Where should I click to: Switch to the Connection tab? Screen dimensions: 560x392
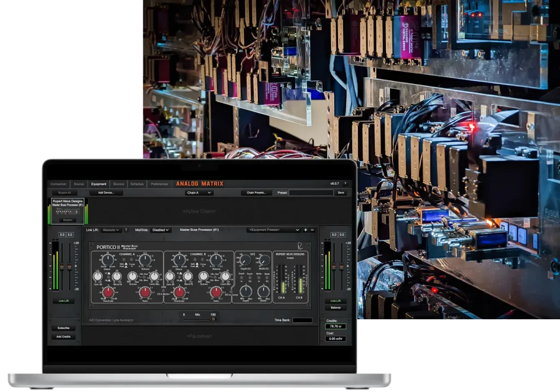(58, 184)
